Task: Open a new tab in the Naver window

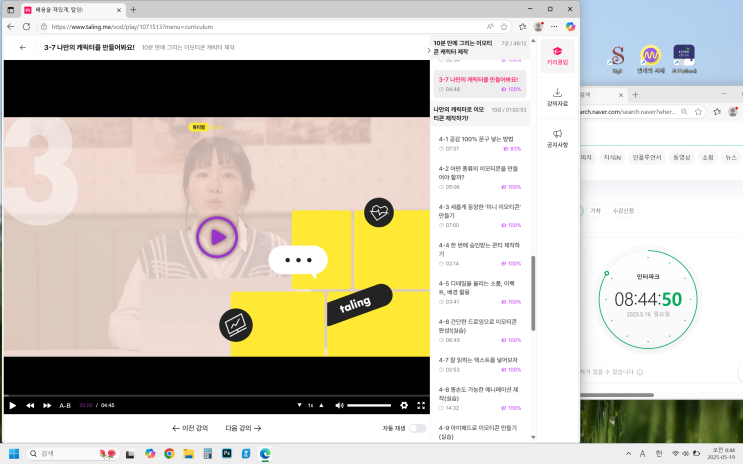Action: [x=635, y=95]
